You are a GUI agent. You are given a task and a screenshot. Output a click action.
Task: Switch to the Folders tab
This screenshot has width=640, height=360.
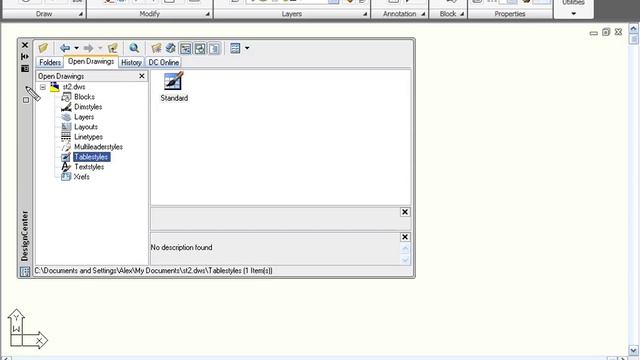[50, 62]
